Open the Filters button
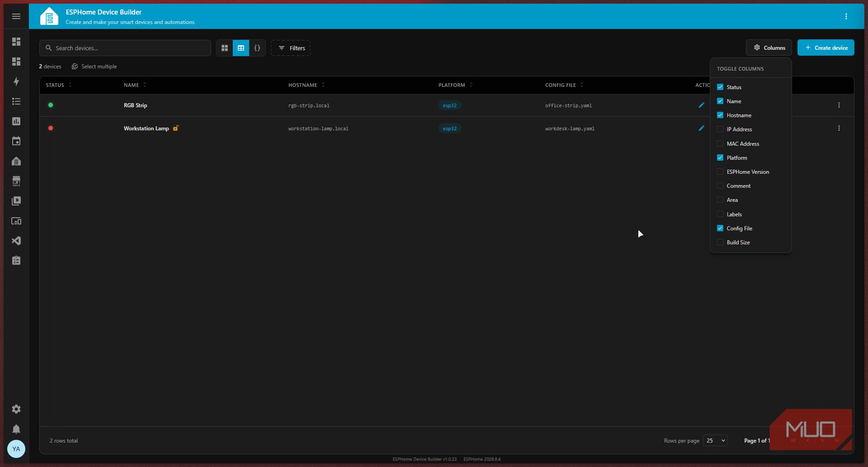The width and height of the screenshot is (868, 467). point(291,48)
